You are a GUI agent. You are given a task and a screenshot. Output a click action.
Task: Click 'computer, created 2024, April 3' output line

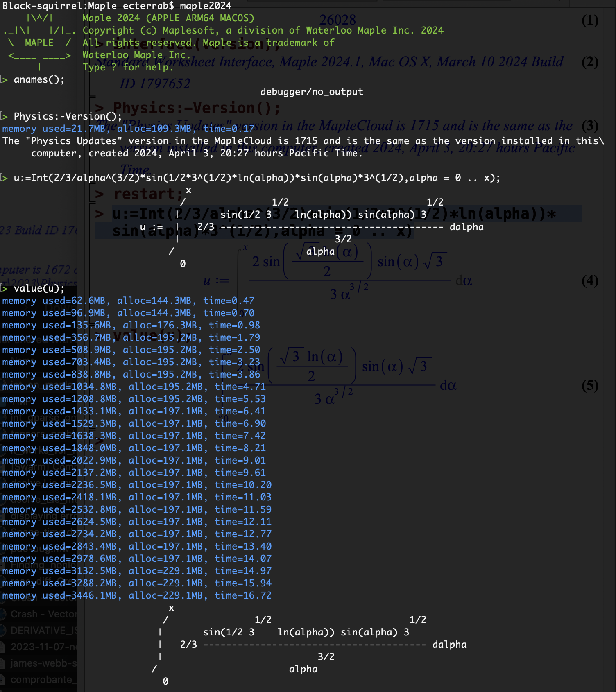[x=197, y=153]
